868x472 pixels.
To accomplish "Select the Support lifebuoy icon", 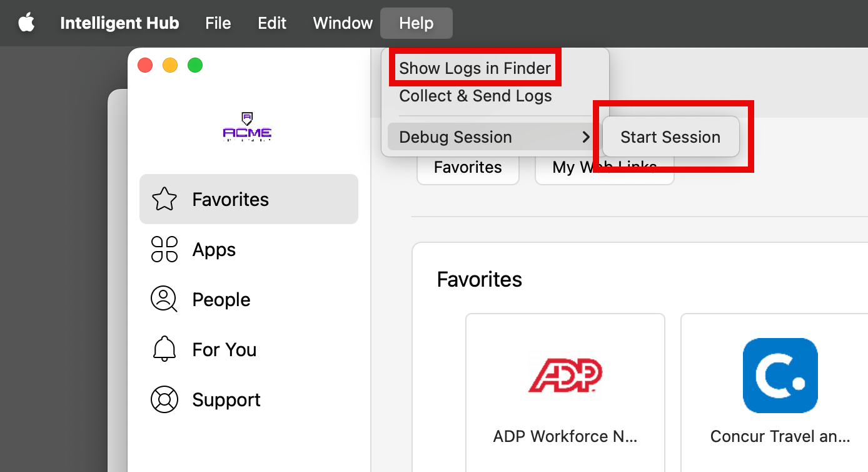I will tap(164, 399).
